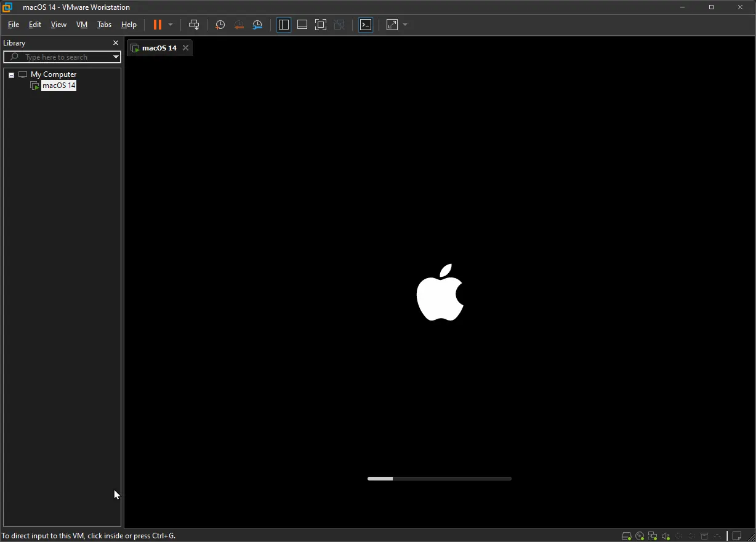756x542 pixels.
Task: Open the Help menu
Action: tap(129, 25)
